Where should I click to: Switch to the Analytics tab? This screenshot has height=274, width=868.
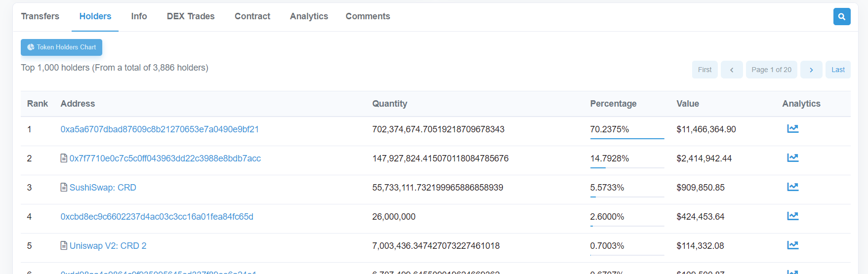click(309, 16)
